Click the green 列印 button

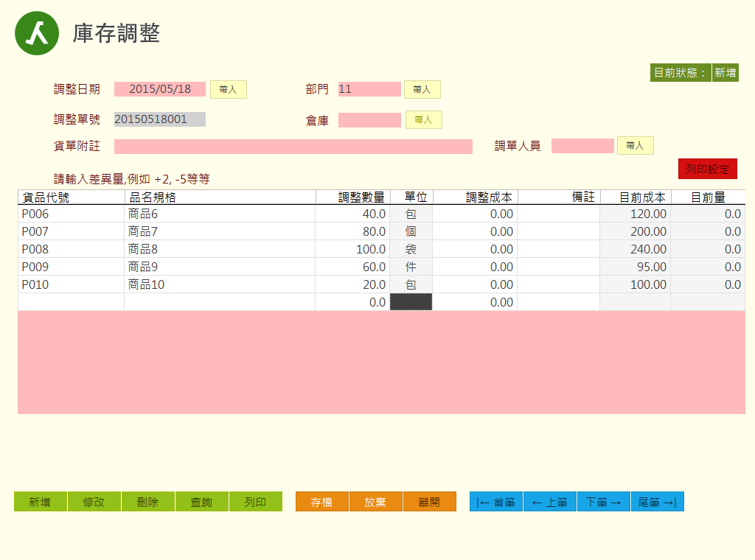pyautogui.click(x=255, y=502)
